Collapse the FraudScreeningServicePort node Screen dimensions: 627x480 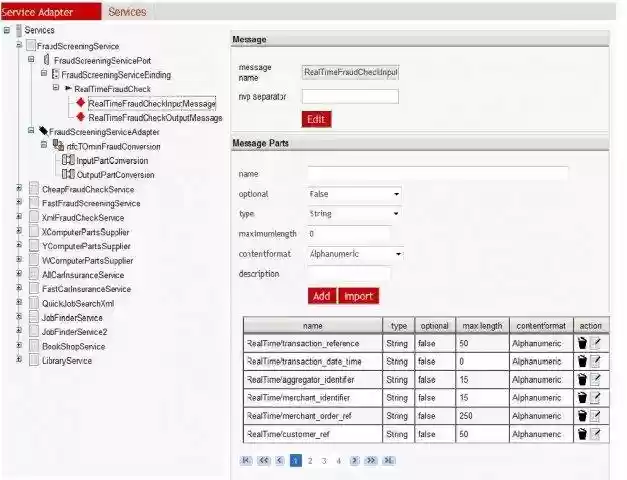pyautogui.click(x=31, y=60)
